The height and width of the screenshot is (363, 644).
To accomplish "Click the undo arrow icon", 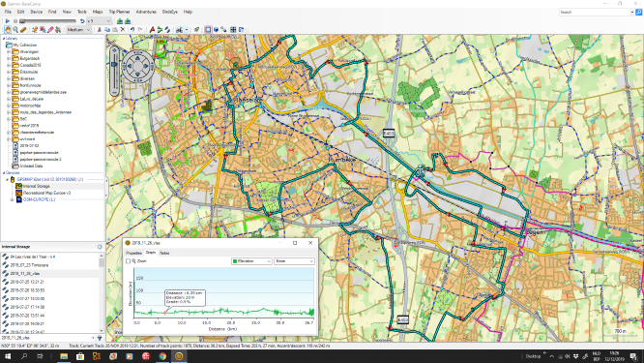I will pos(132,30).
